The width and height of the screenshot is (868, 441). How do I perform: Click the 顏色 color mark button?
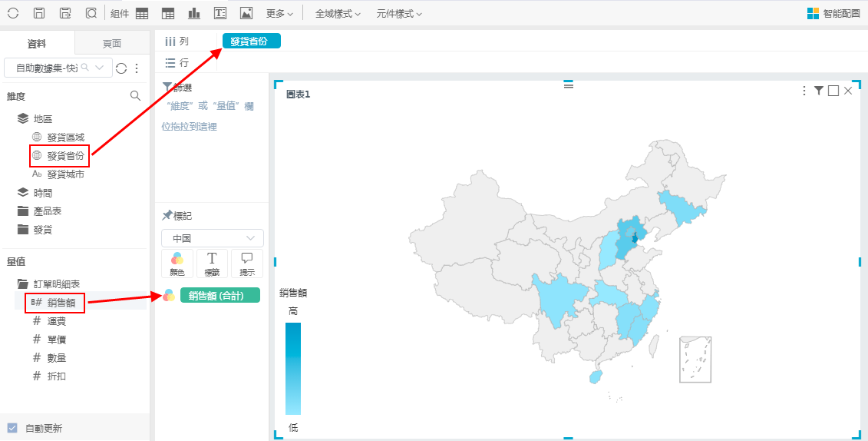pyautogui.click(x=177, y=263)
